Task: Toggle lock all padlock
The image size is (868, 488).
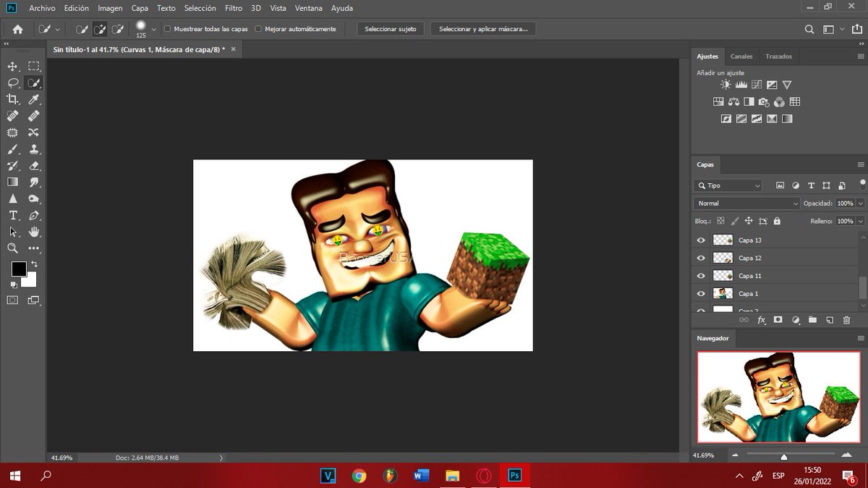Action: pyautogui.click(x=777, y=221)
